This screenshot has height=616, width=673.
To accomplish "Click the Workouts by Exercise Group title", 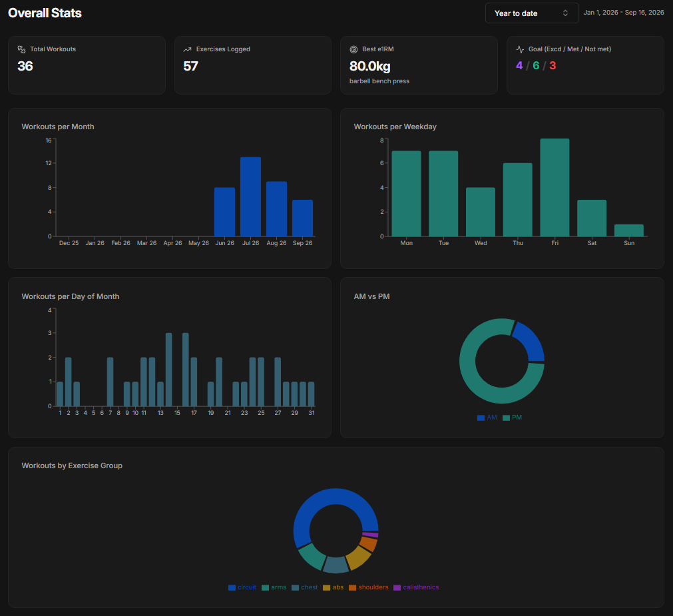I will click(72, 465).
